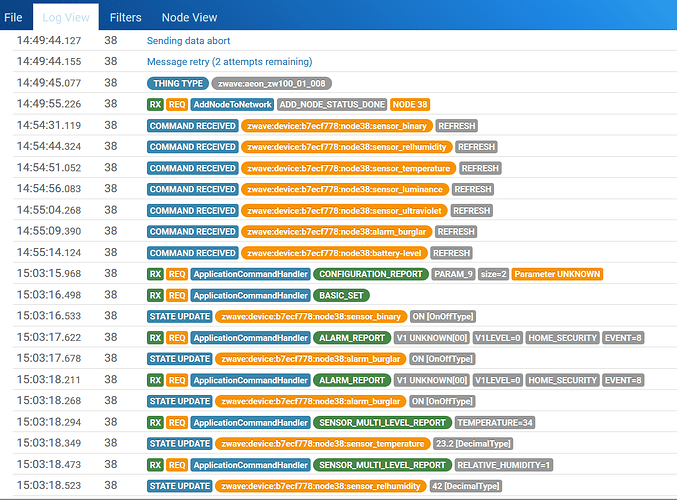
Task: Open the File menu
Action: [x=13, y=17]
